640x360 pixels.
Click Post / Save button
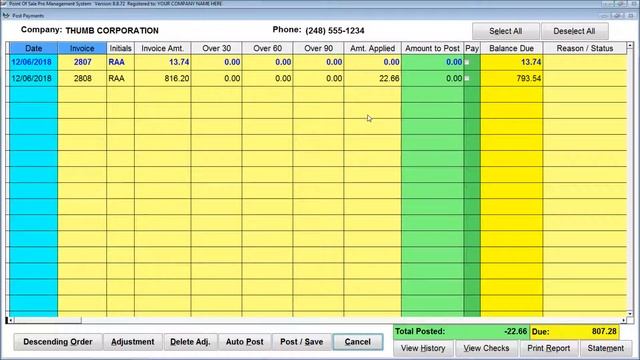[302, 342]
